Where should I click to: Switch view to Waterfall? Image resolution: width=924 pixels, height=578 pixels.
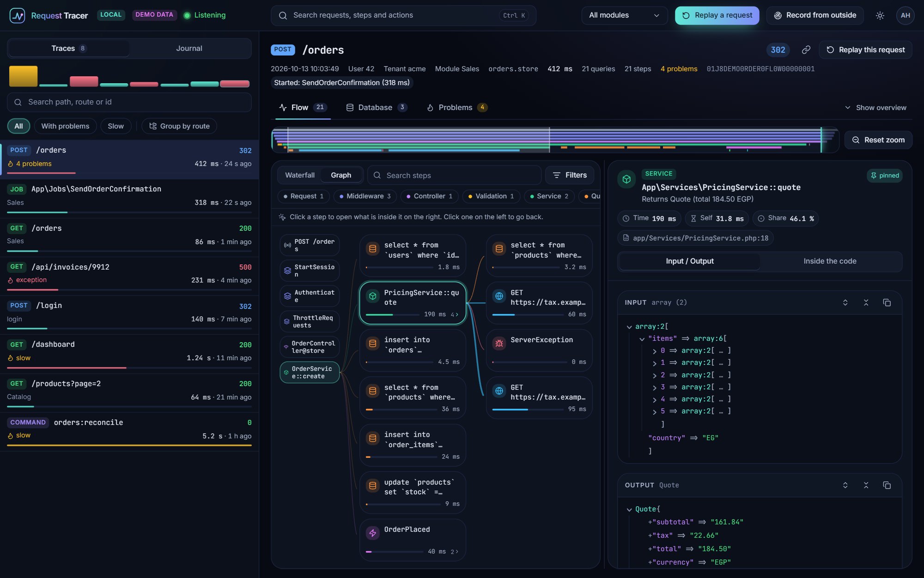pyautogui.click(x=299, y=175)
